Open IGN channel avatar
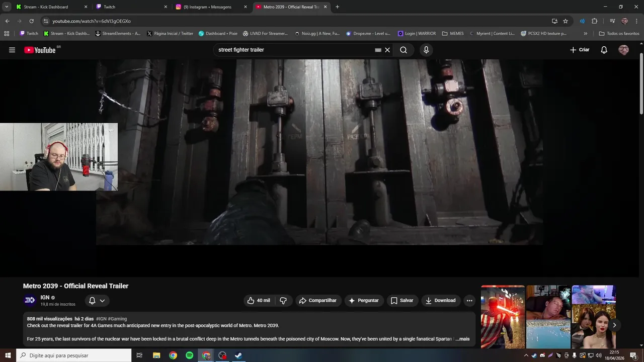The height and width of the screenshot is (362, 644). (x=30, y=300)
